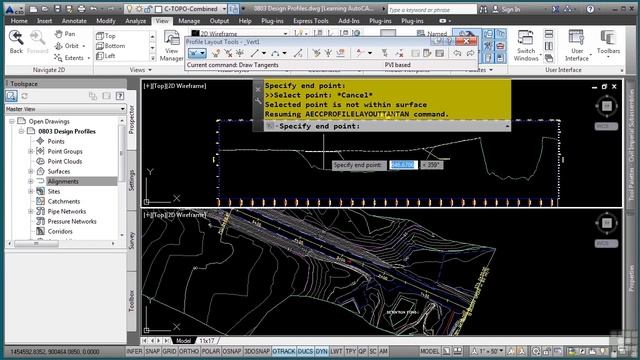Toggle 3DOSNAP in status bar
This screenshot has height=360, width=640.
pos(257,351)
